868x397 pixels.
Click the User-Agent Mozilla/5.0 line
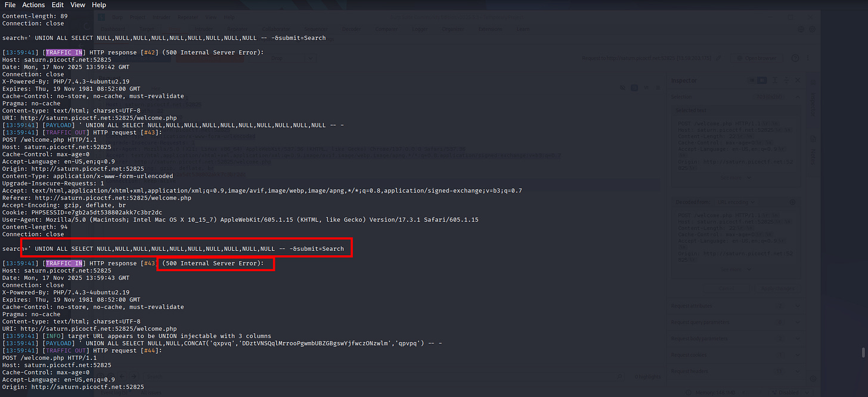[240, 219]
